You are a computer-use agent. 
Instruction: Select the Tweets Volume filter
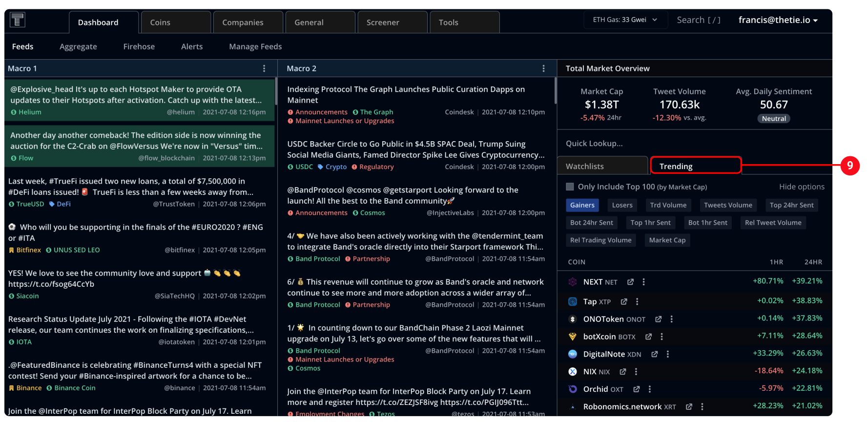click(728, 205)
